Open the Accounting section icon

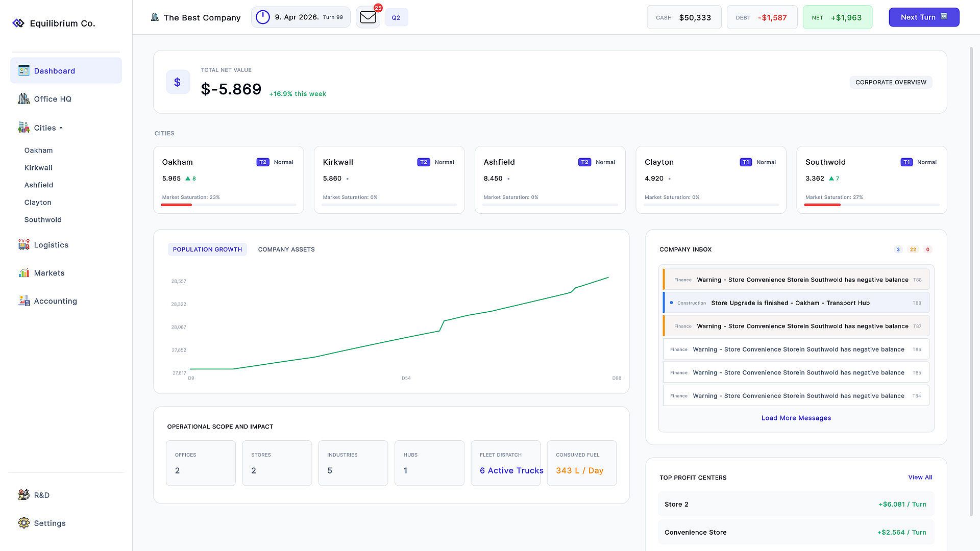[x=24, y=301]
